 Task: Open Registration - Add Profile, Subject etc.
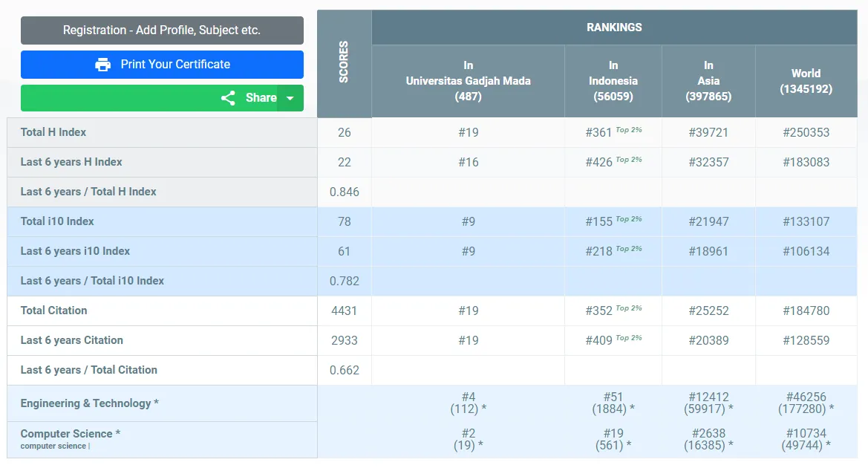[162, 30]
